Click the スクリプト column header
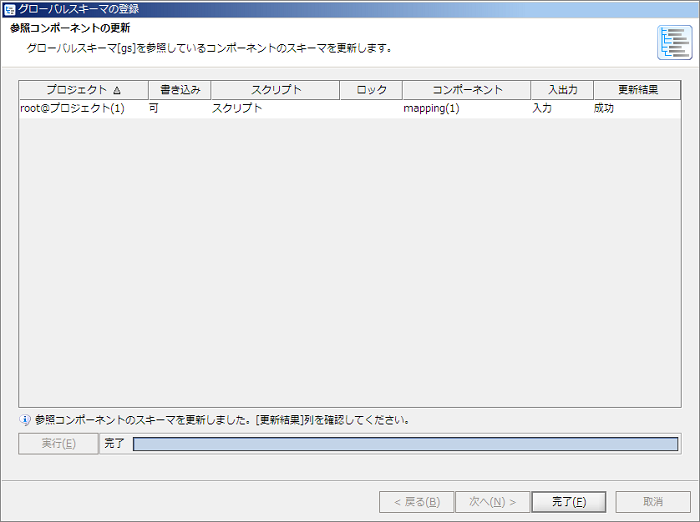 (x=275, y=90)
